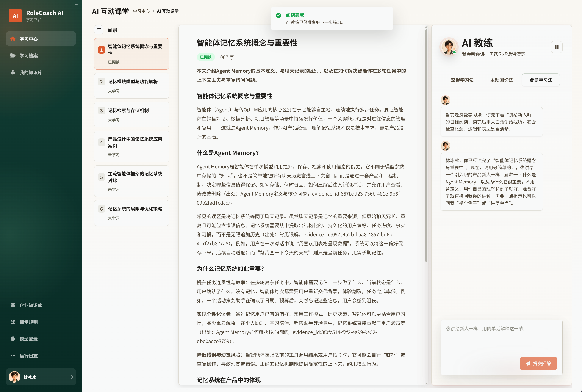Open chapter 记忆检索与存储机制
Viewport: 582px width, 392px height.
click(131, 114)
